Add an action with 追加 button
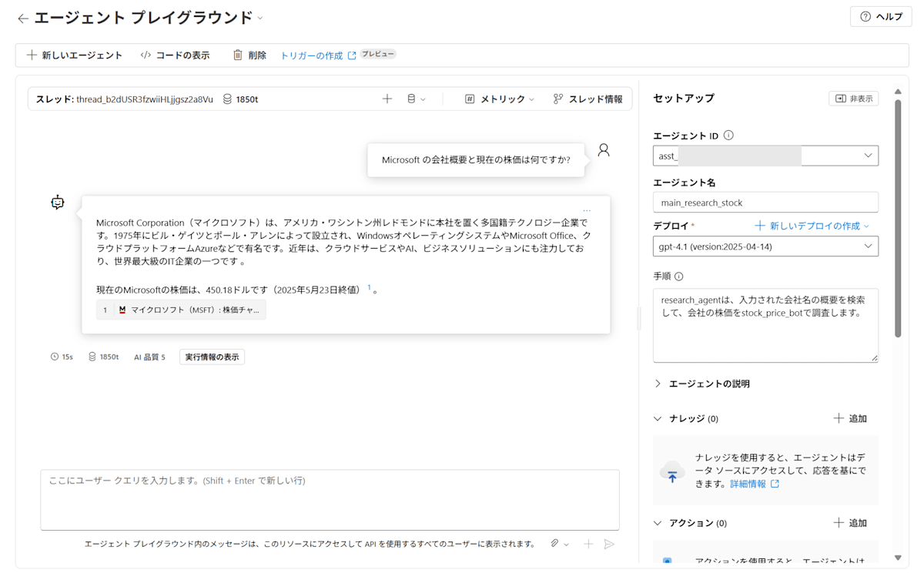 [x=850, y=523]
